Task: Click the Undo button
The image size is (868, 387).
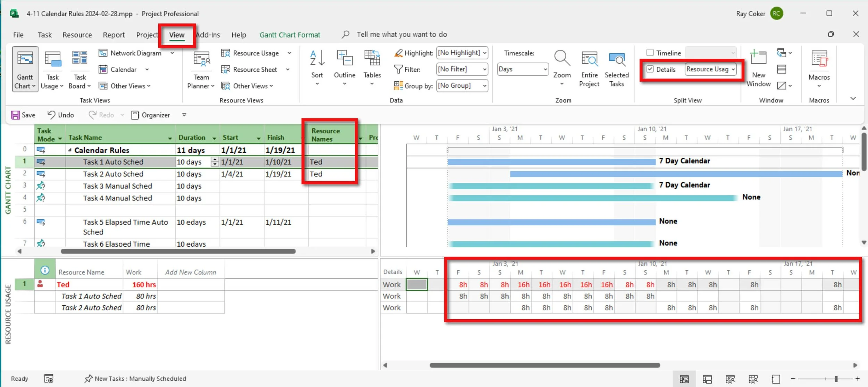Action: click(61, 115)
